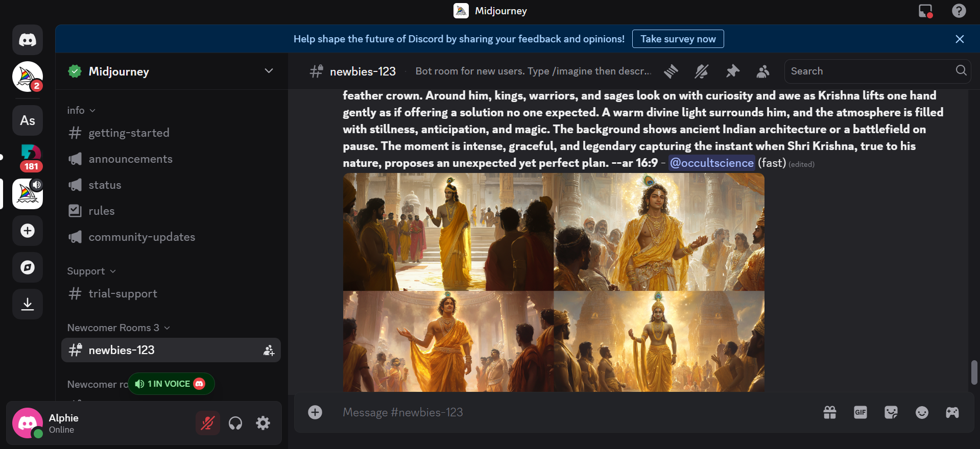Open inbox icon in title bar
This screenshot has width=980, height=449.
click(925, 11)
